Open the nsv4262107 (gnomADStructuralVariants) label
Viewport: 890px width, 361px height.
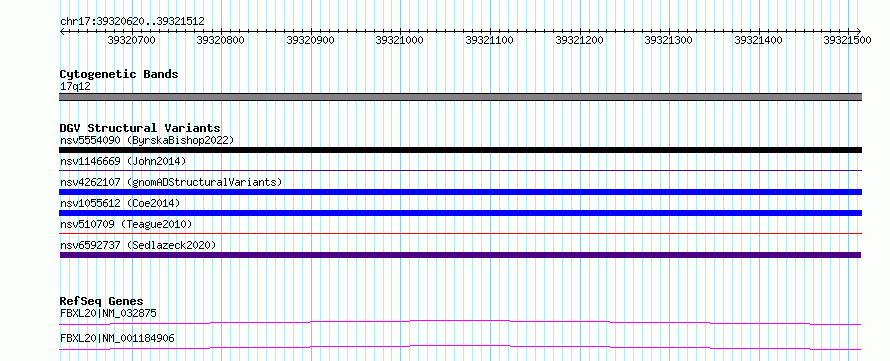(171, 182)
